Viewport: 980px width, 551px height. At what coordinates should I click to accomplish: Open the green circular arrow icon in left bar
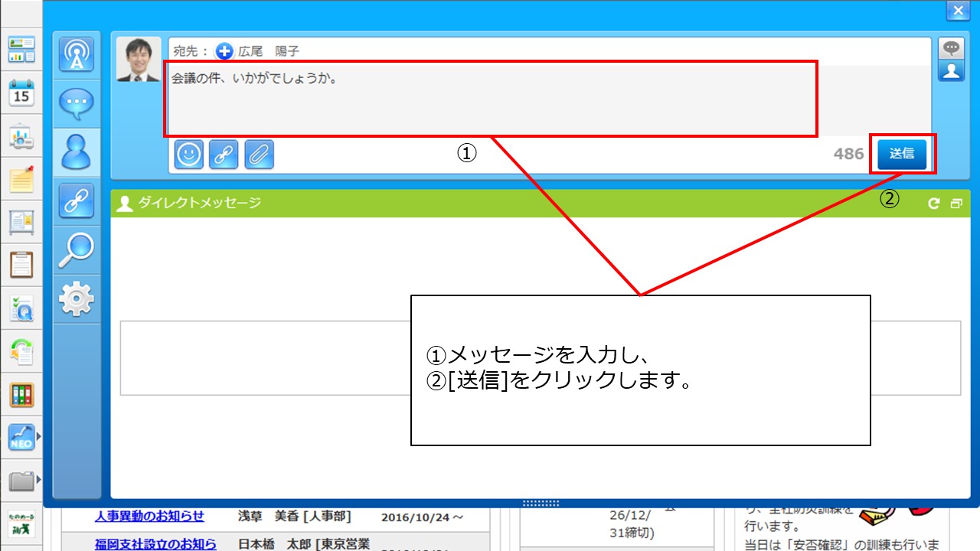21,352
